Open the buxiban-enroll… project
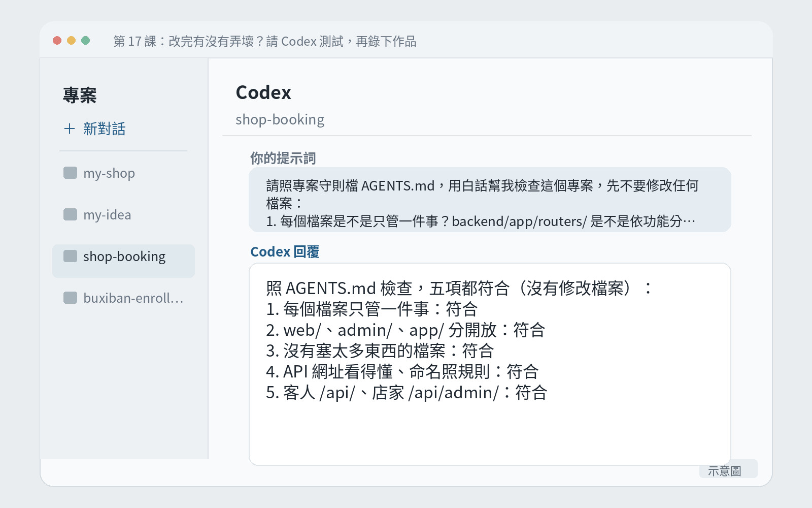This screenshot has height=508, width=812. [x=123, y=298]
